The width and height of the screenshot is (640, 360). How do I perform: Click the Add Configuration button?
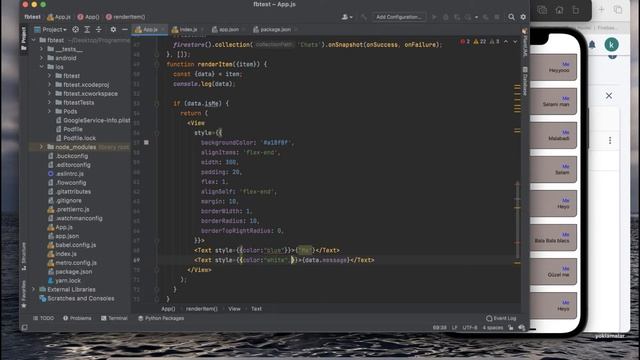(x=399, y=17)
